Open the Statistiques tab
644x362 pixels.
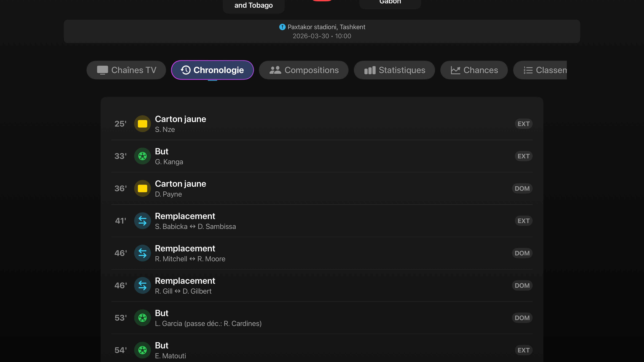point(394,70)
